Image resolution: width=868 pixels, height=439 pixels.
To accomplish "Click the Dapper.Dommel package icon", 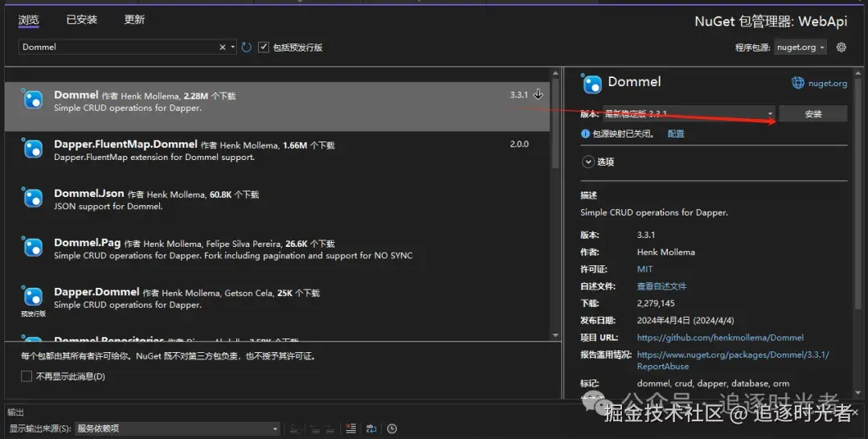I will pos(33,296).
